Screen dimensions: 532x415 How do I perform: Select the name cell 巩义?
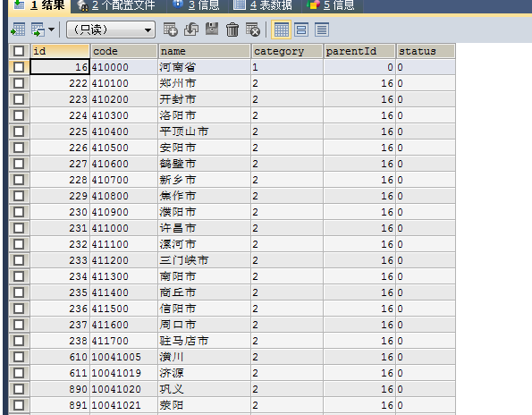click(204, 389)
